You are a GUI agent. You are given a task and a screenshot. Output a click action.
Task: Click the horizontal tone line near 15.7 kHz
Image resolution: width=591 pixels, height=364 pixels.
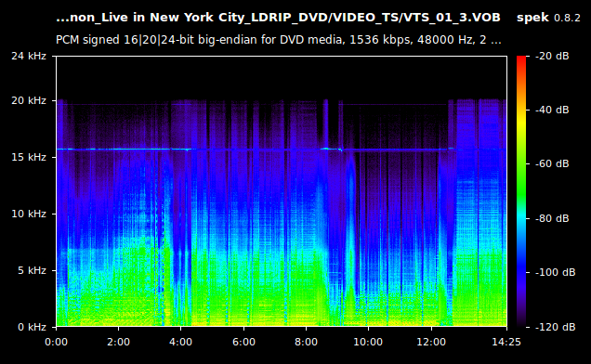pos(282,149)
